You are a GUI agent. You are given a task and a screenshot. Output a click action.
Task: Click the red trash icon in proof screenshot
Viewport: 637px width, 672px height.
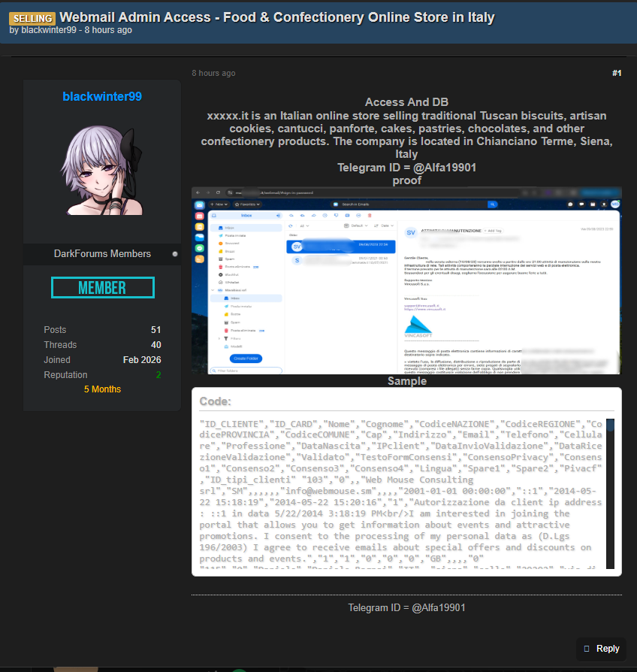tap(370, 216)
